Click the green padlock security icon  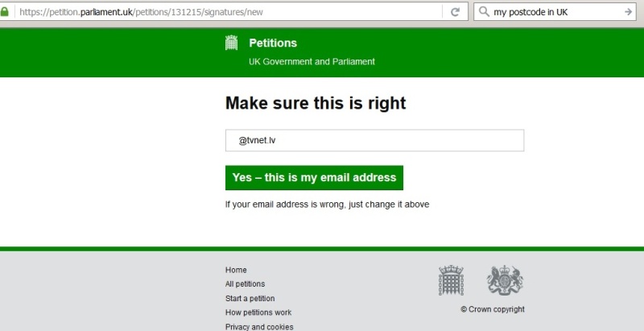(x=4, y=11)
